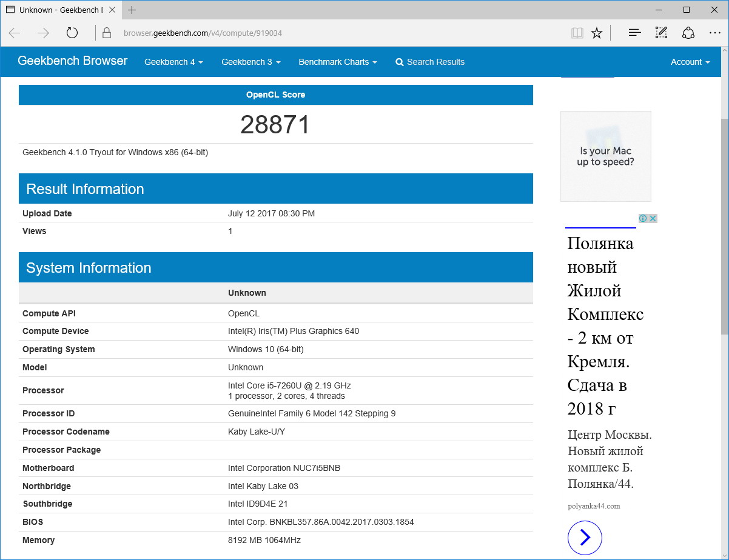This screenshot has width=729, height=560.
Task: Click the Share icon in toolbar
Action: pyautogui.click(x=688, y=33)
